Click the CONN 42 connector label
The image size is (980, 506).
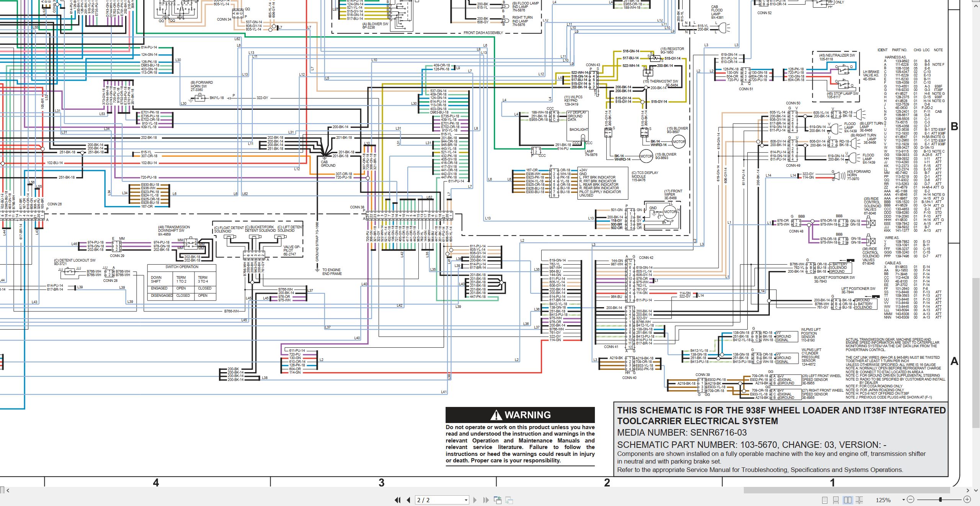coord(646,258)
